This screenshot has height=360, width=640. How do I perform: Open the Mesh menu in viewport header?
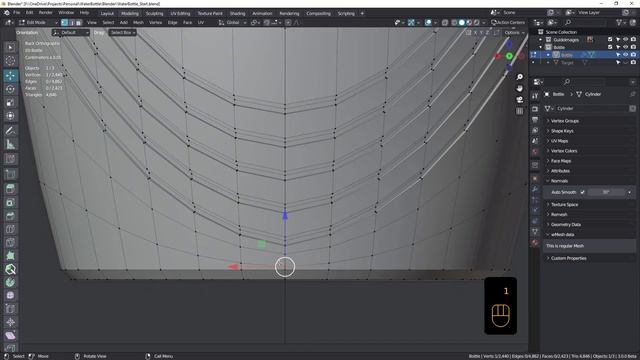click(138, 22)
